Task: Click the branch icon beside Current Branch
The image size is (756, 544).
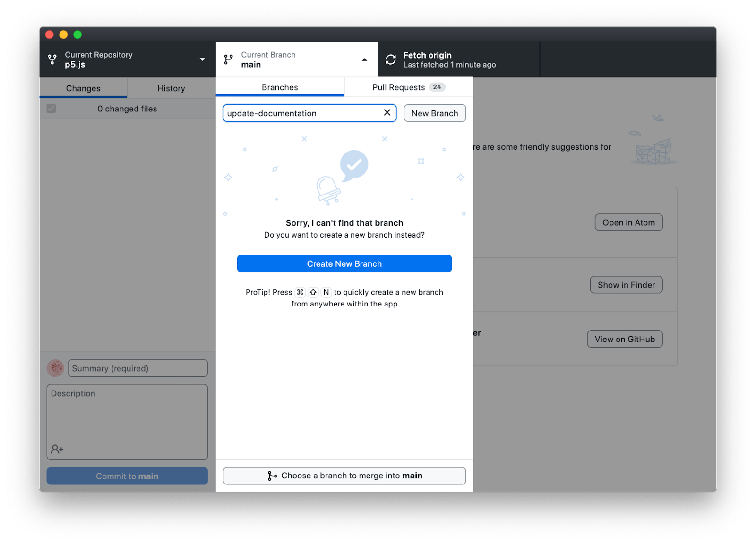Action: (228, 59)
